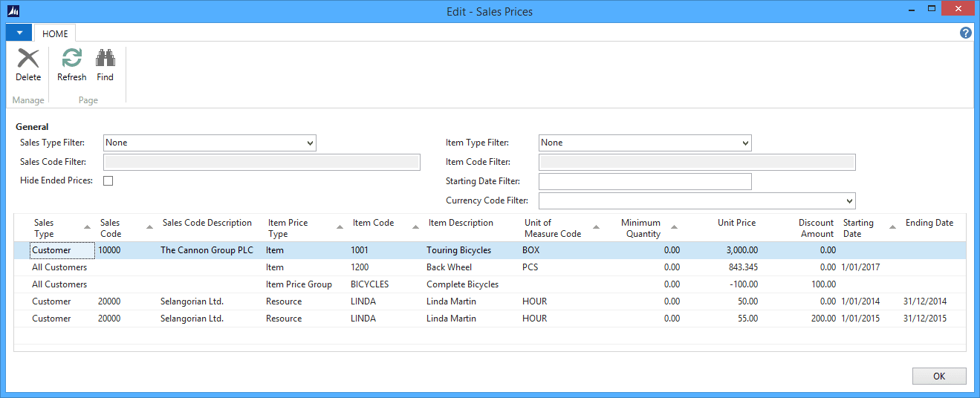Click the 1/01/2014 starting date cell
This screenshot has height=398, width=980.
coord(860,301)
